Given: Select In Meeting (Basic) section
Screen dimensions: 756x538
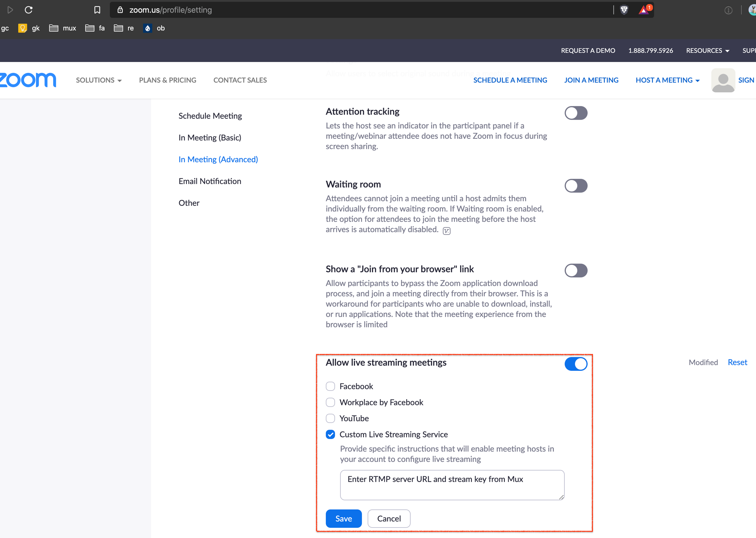Looking at the screenshot, I should pyautogui.click(x=210, y=137).
